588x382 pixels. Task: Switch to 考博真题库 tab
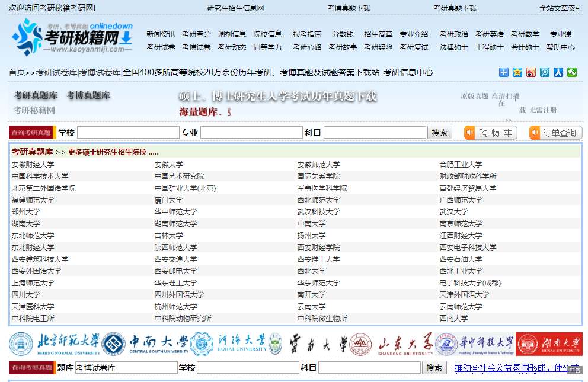tap(88, 95)
